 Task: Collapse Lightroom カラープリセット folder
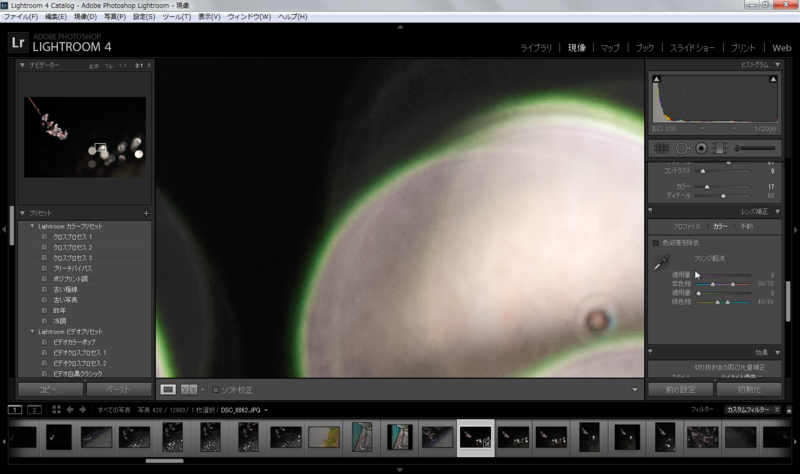[x=32, y=226]
